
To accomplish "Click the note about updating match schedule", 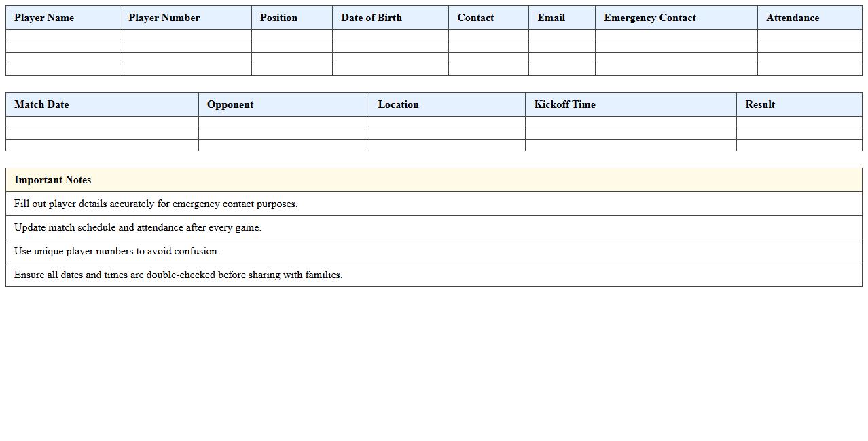I will [x=137, y=227].
